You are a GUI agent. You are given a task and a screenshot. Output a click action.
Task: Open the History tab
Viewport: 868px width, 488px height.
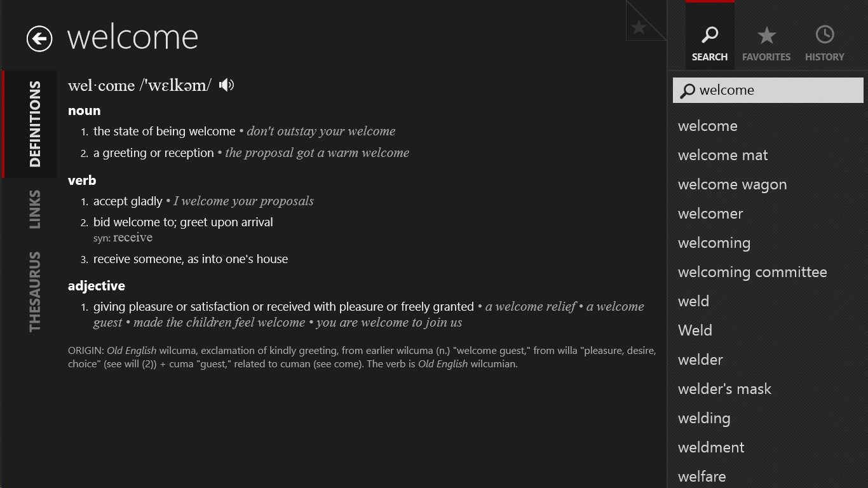pos(824,42)
